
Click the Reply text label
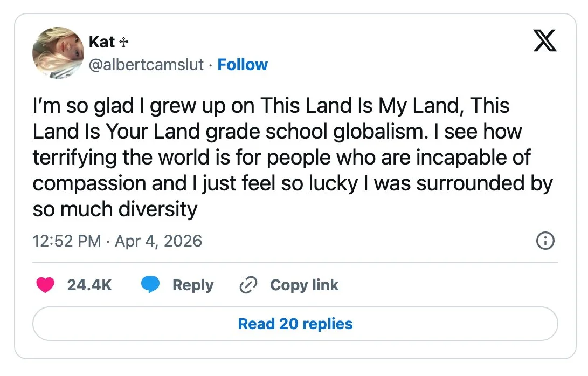(x=193, y=285)
